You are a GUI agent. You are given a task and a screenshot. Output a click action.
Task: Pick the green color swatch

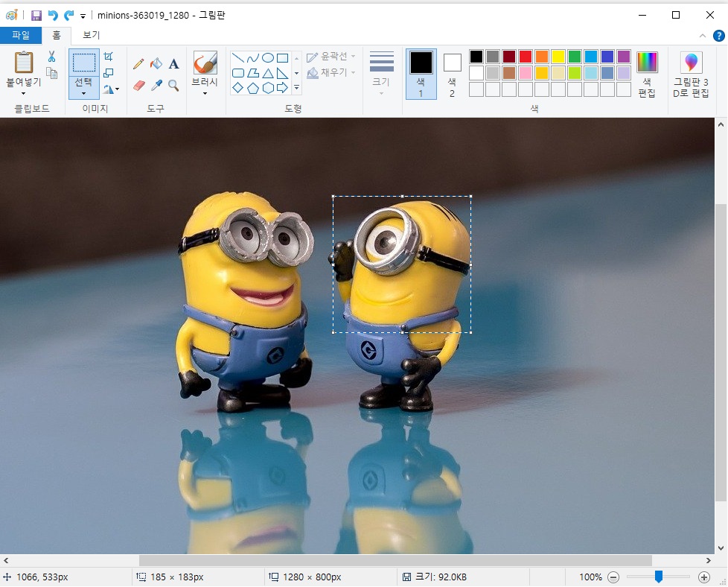pos(575,57)
